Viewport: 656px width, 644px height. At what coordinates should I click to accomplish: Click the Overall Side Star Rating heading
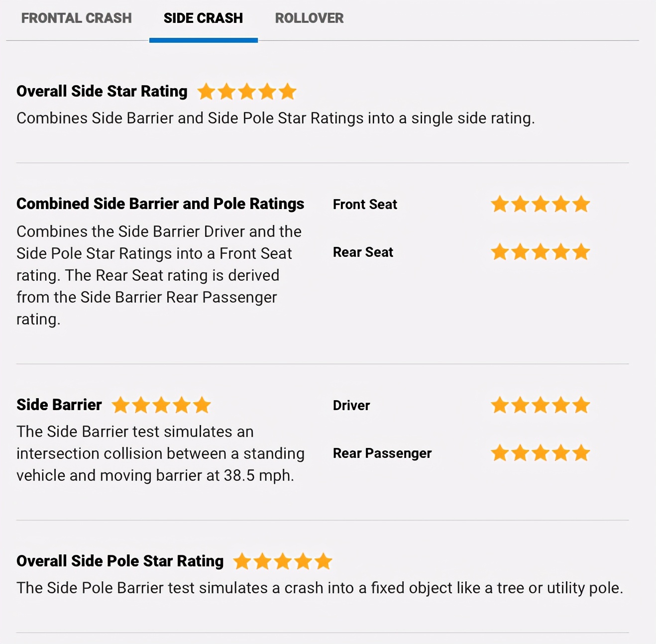click(x=102, y=91)
